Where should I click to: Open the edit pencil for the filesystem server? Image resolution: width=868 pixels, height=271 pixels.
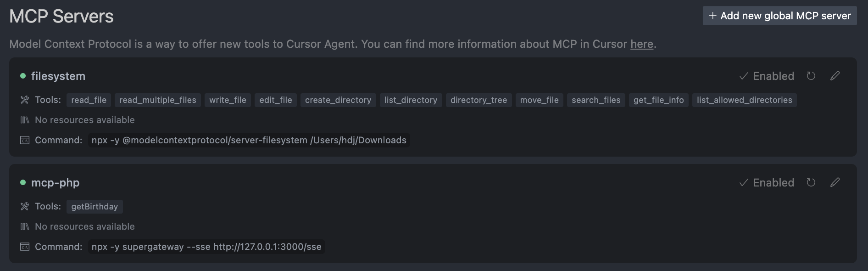click(x=835, y=76)
